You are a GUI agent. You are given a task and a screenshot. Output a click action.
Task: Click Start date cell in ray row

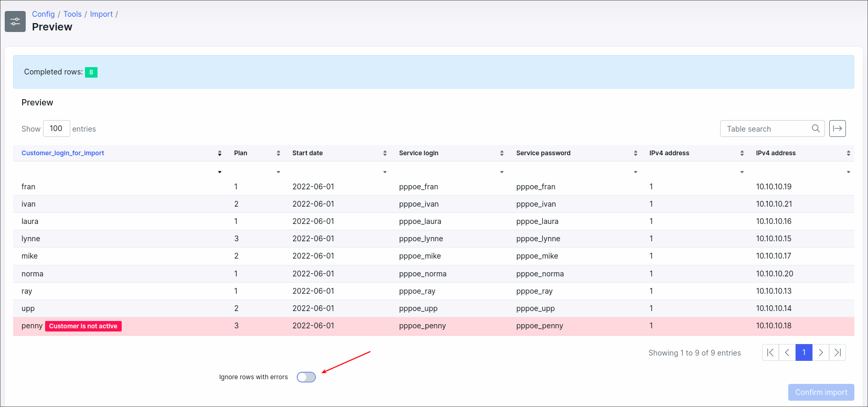pos(313,291)
